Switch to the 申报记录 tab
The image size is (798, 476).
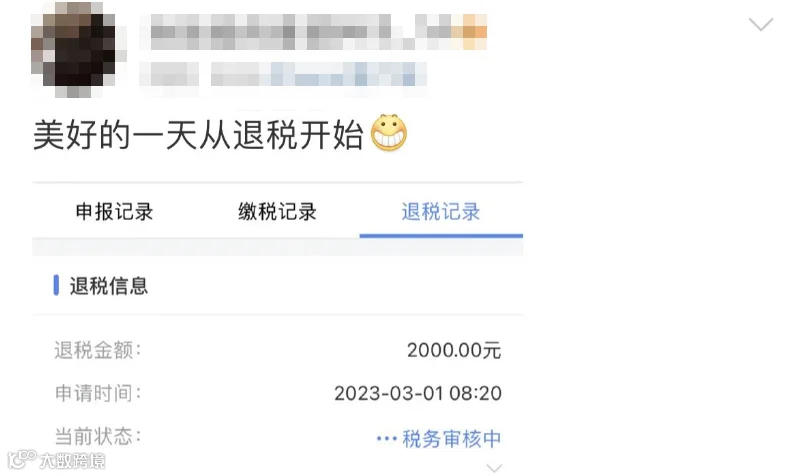tap(115, 212)
